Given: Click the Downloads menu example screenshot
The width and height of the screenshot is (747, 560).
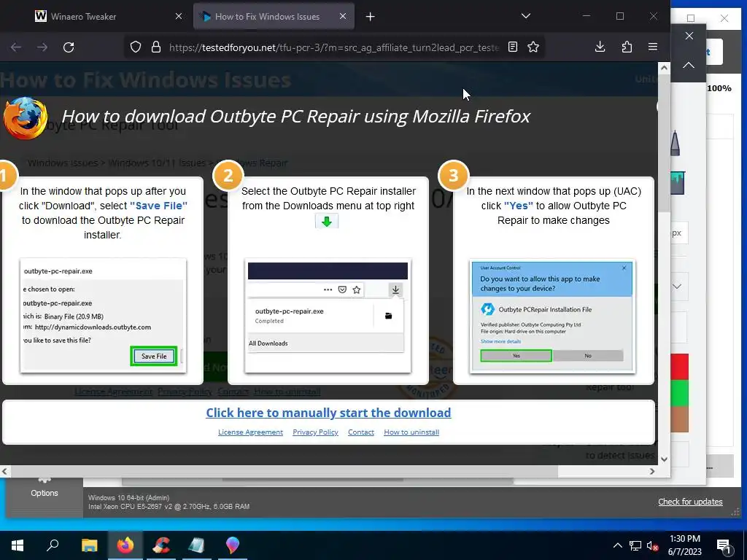Looking at the screenshot, I should pos(328,316).
